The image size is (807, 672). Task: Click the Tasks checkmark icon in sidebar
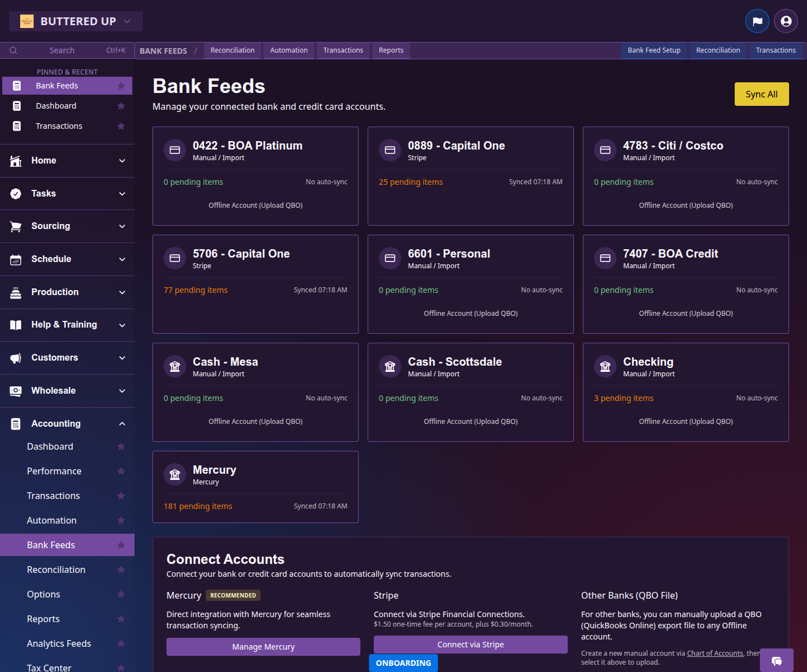(16, 193)
